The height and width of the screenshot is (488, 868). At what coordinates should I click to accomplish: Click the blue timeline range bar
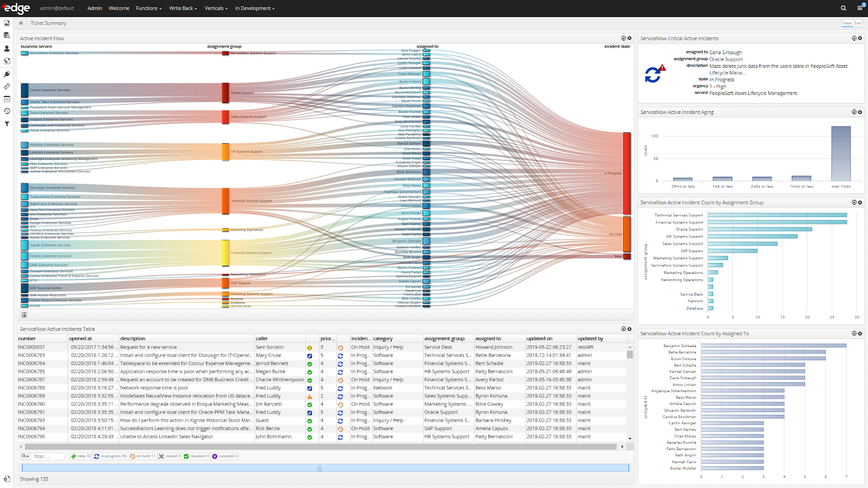(325, 468)
